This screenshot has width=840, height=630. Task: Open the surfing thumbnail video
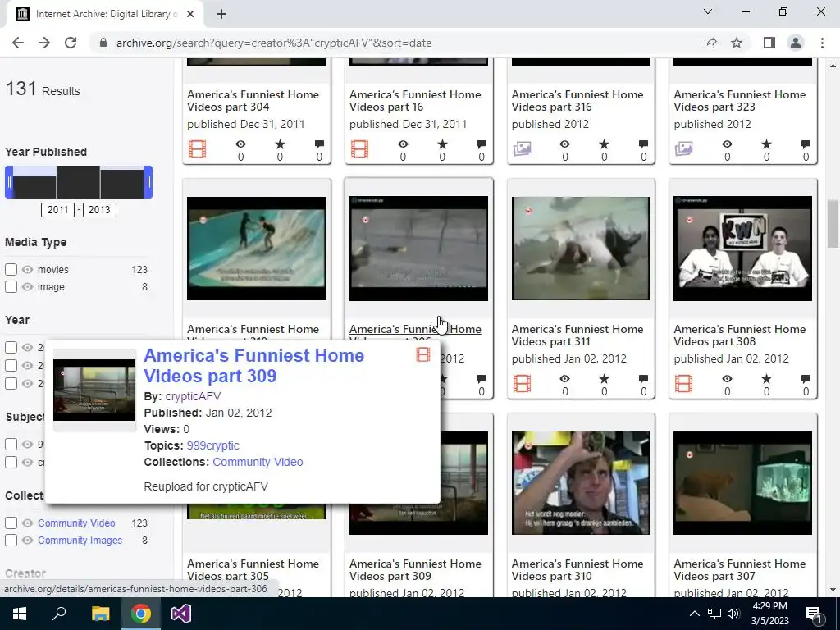(256, 248)
